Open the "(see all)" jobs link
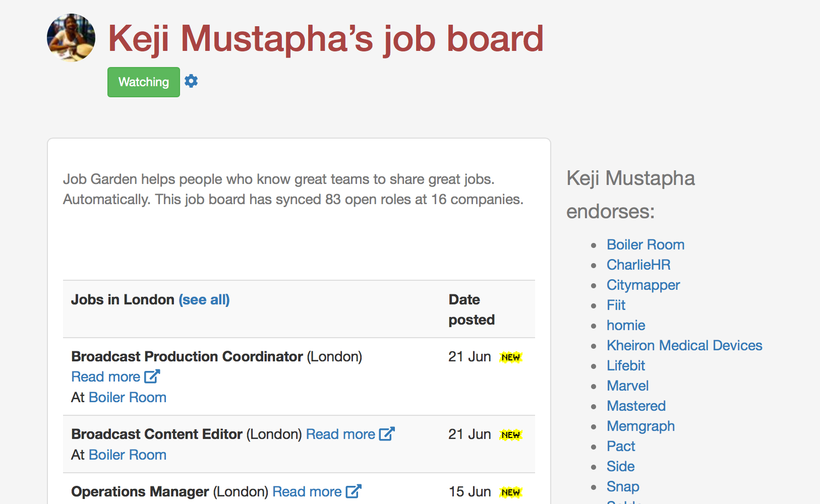Viewport: 820px width, 504px height. coord(204,300)
